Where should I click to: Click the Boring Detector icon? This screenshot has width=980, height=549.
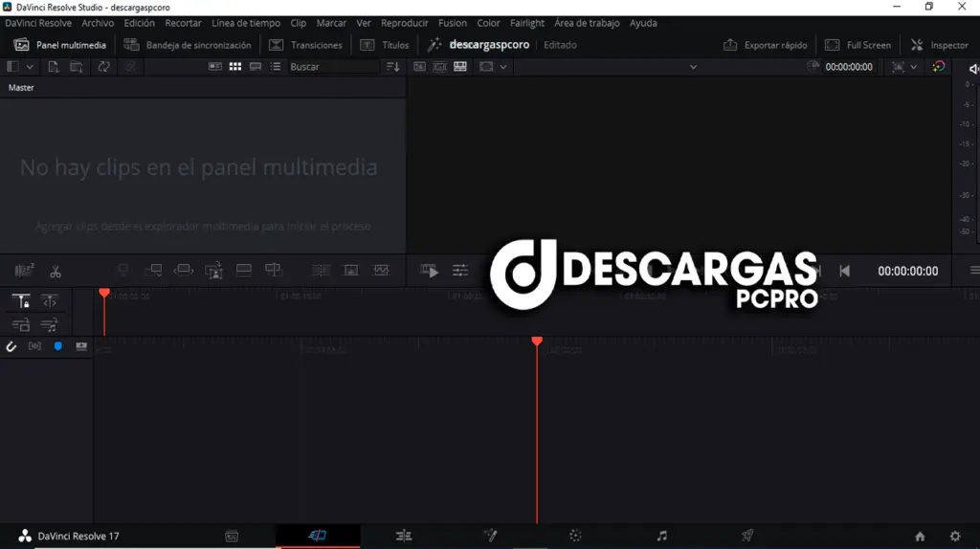tap(24, 271)
